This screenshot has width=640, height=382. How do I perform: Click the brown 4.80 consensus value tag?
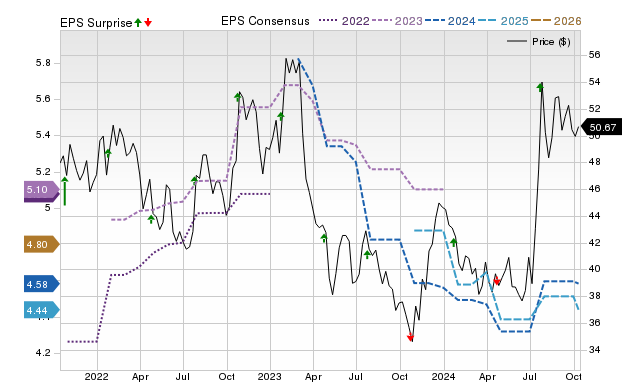[42, 244]
